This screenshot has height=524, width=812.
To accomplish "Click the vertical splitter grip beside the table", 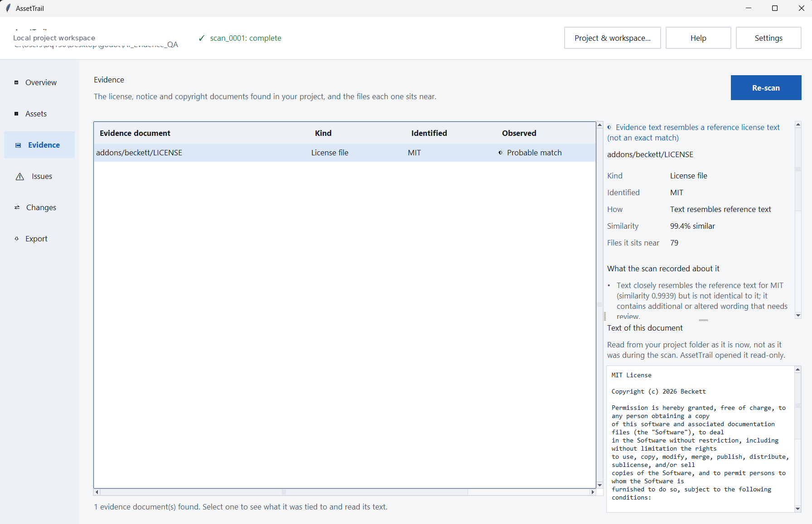I will point(605,316).
